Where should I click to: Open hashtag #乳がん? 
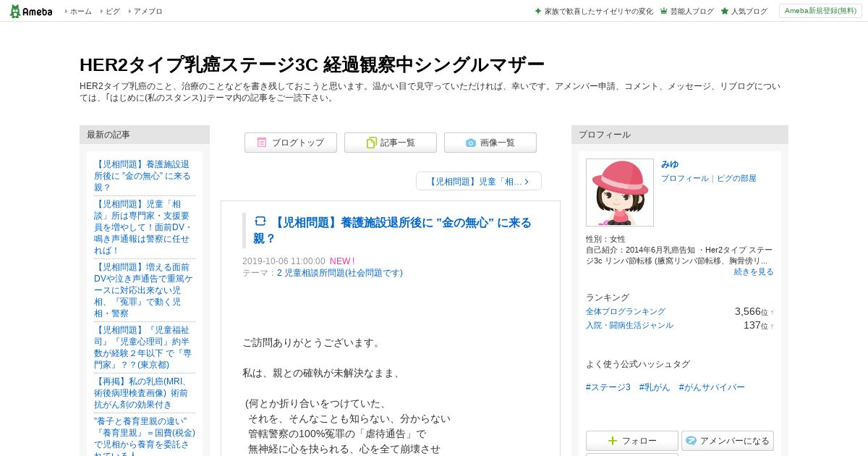655,387
